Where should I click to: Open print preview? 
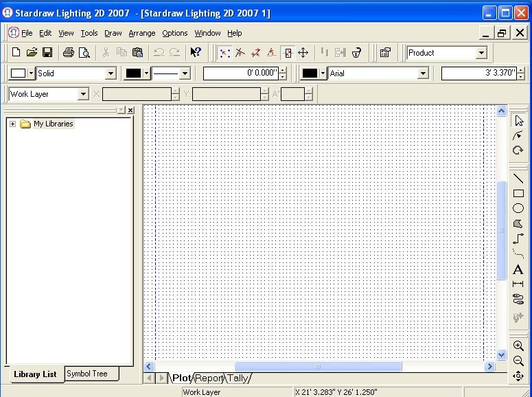(x=84, y=52)
